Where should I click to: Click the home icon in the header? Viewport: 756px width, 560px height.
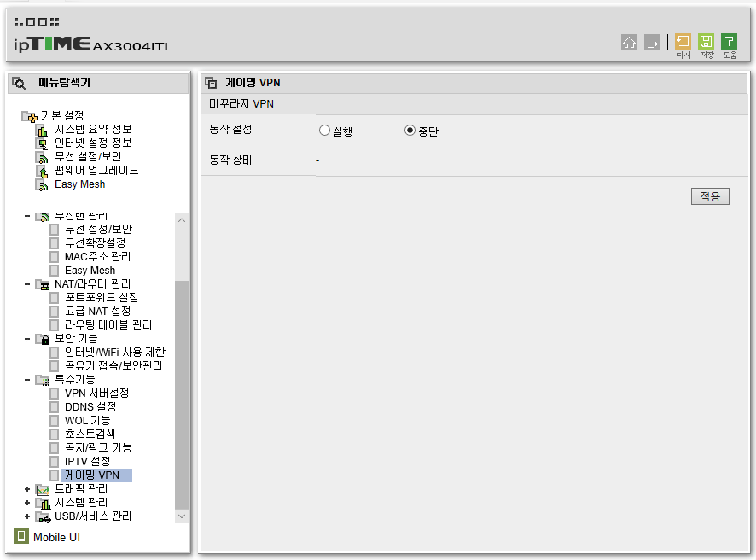(630, 42)
